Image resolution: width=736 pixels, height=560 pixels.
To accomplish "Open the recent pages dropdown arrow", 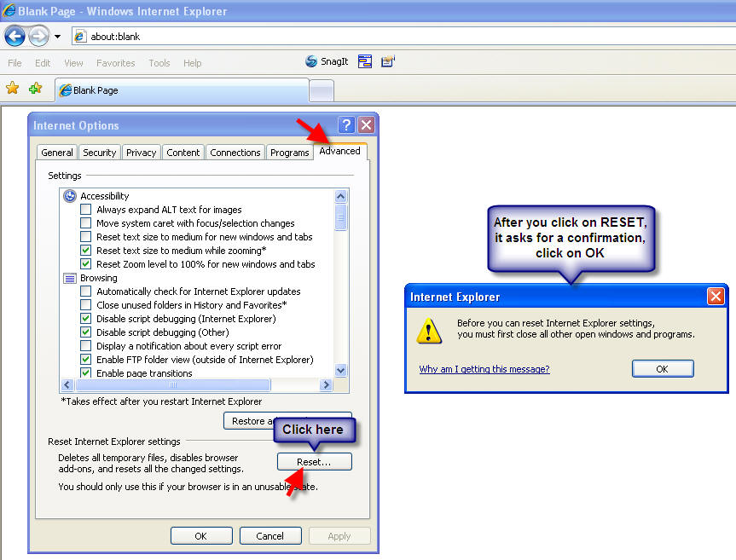I will pos(57,37).
